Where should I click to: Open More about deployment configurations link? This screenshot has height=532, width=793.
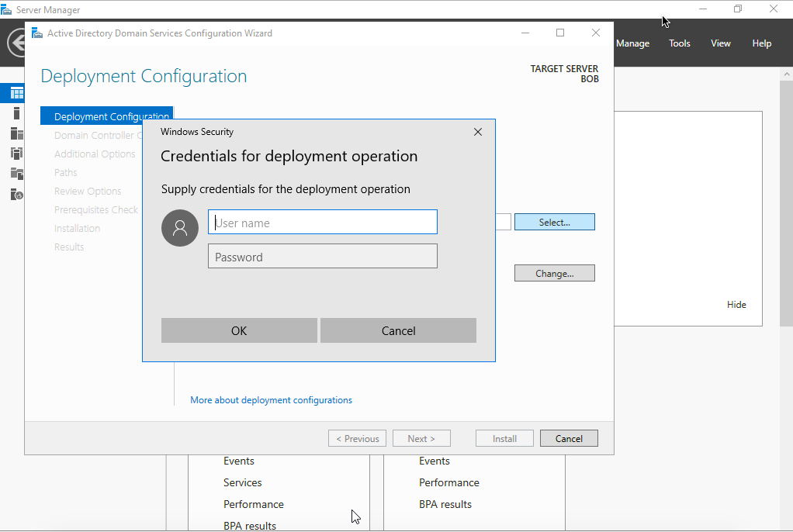click(271, 400)
